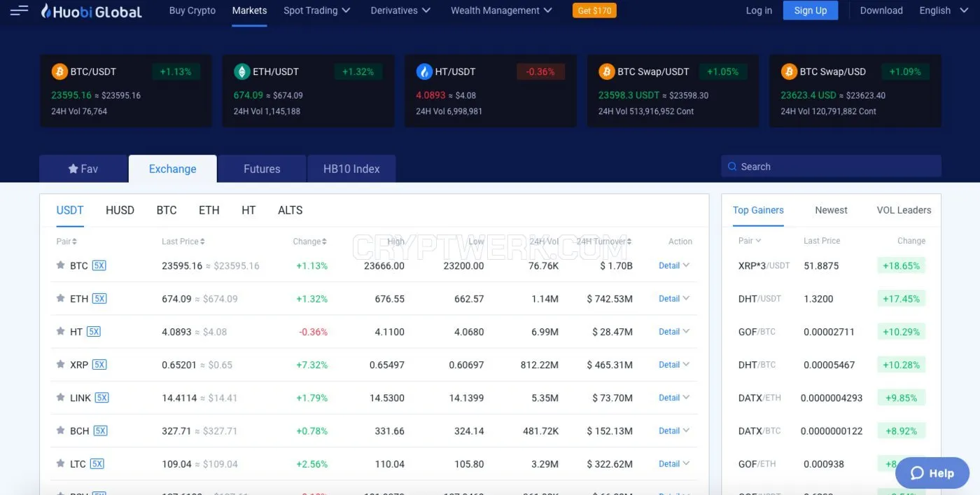The image size is (980, 495).
Task: Select DHT/USDT in Top Gainers
Action: click(x=759, y=298)
